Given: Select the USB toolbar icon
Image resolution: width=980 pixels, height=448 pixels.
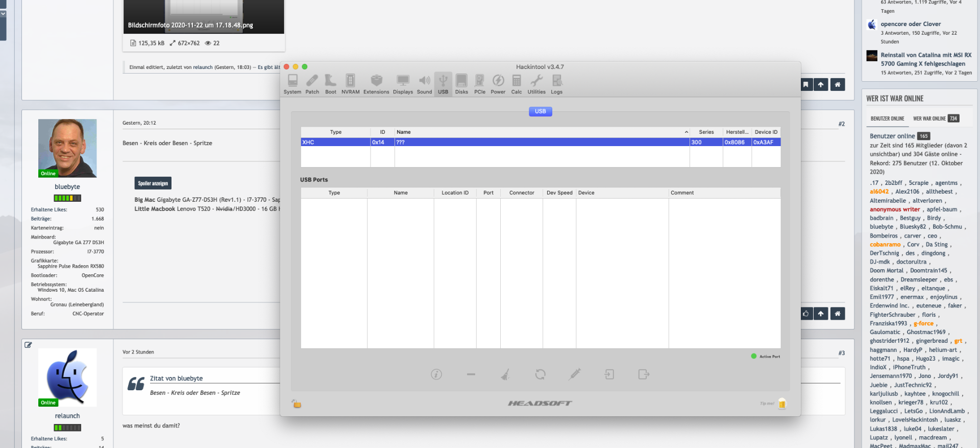Looking at the screenshot, I should pyautogui.click(x=443, y=84).
